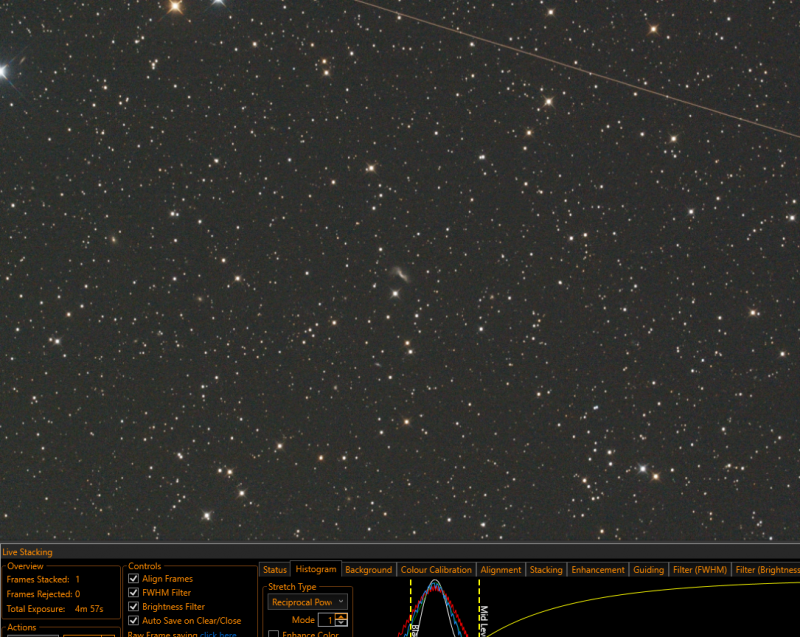The width and height of the screenshot is (800, 637).
Task: Select the Histogram tab
Action: tap(316, 569)
